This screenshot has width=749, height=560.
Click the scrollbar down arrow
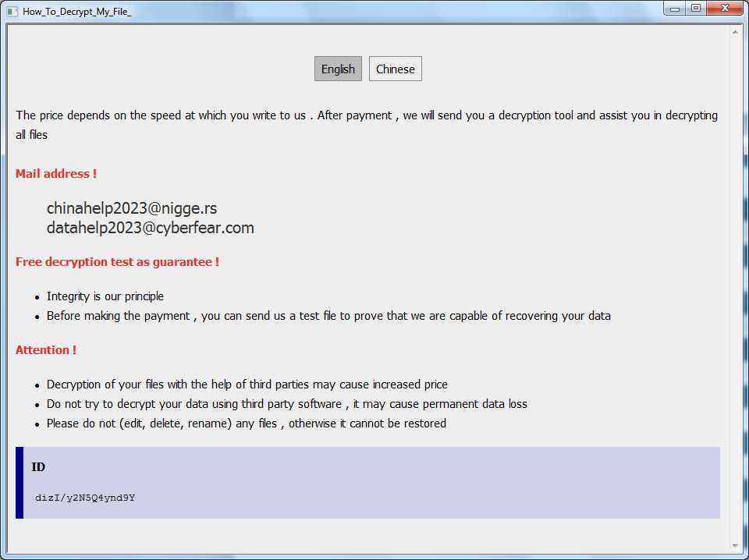click(x=735, y=546)
